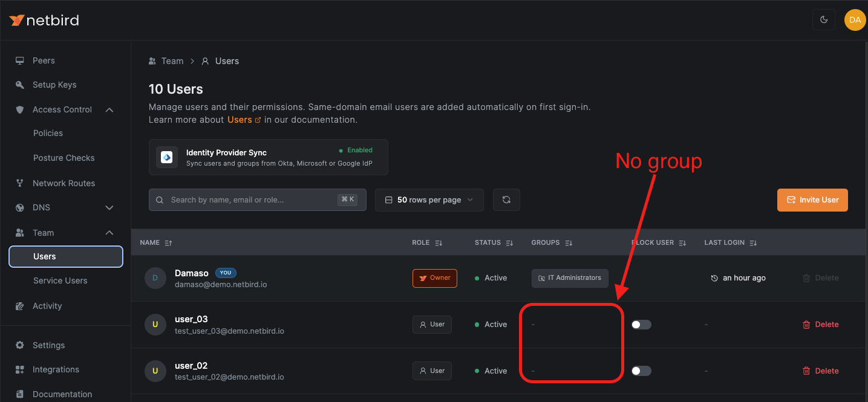
Task: Click the search users input field
Action: (251, 200)
